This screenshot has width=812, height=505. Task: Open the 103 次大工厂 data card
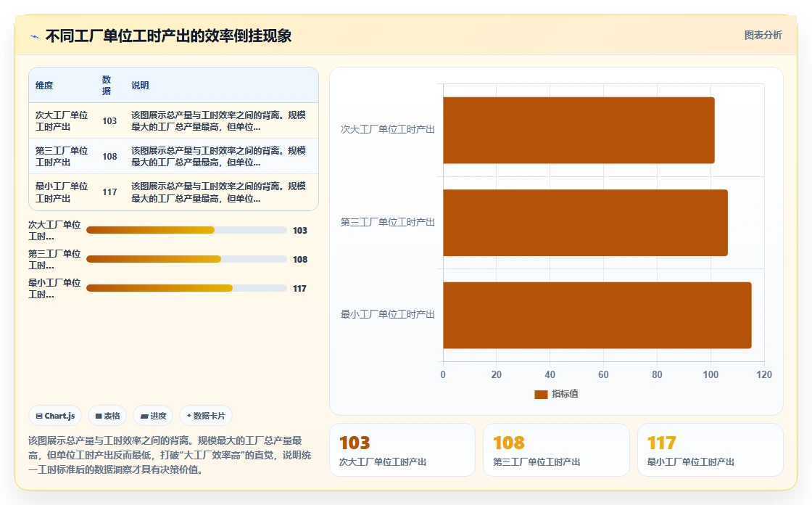tap(402, 450)
